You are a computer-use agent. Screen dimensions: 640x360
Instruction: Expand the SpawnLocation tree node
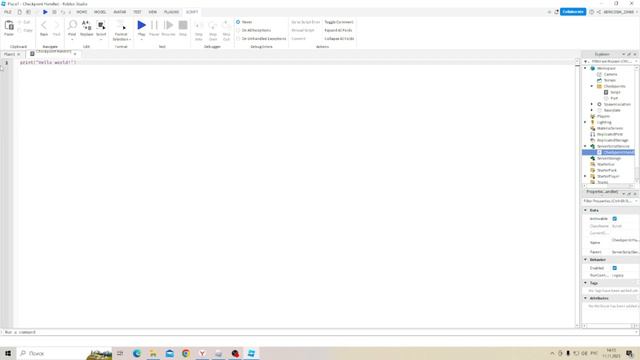tap(592, 104)
